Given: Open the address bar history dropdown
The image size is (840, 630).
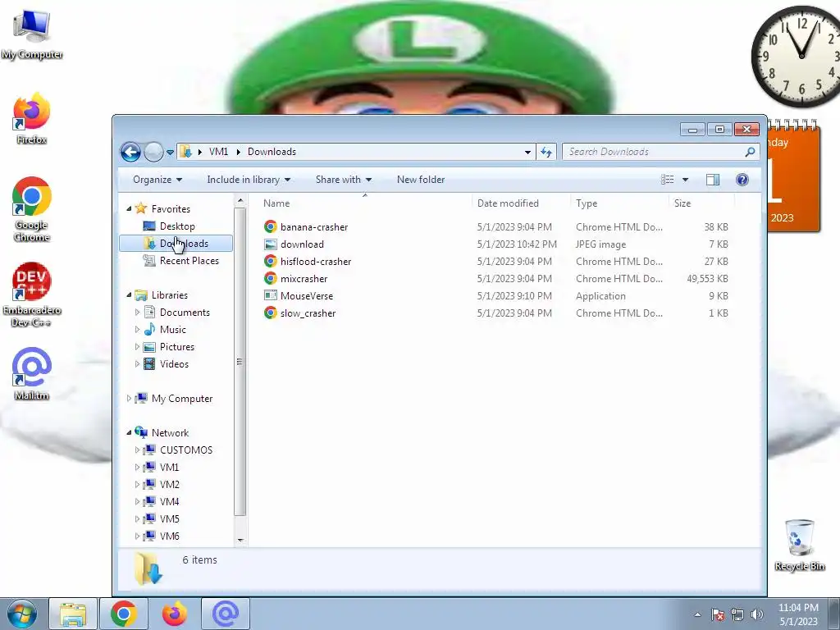Looking at the screenshot, I should pyautogui.click(x=527, y=152).
